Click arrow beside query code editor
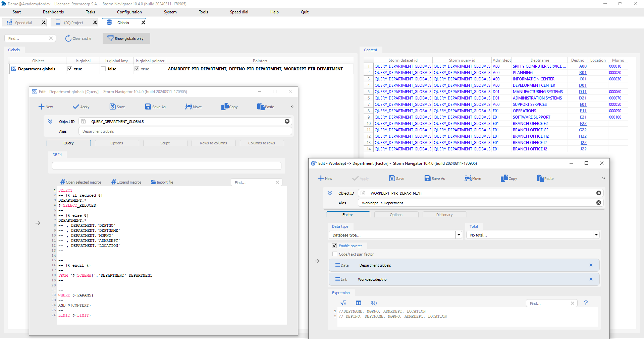This screenshot has height=339, width=644. pyautogui.click(x=38, y=223)
